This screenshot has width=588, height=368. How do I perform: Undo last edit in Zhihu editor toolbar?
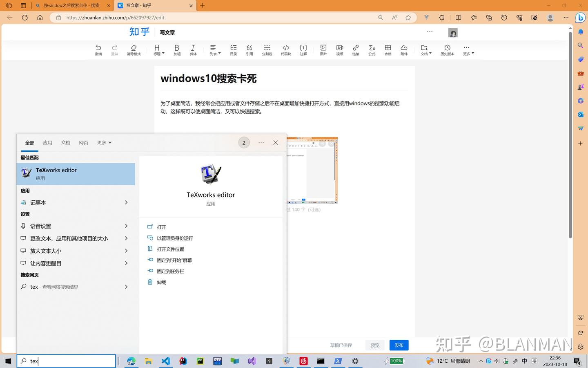tap(98, 50)
